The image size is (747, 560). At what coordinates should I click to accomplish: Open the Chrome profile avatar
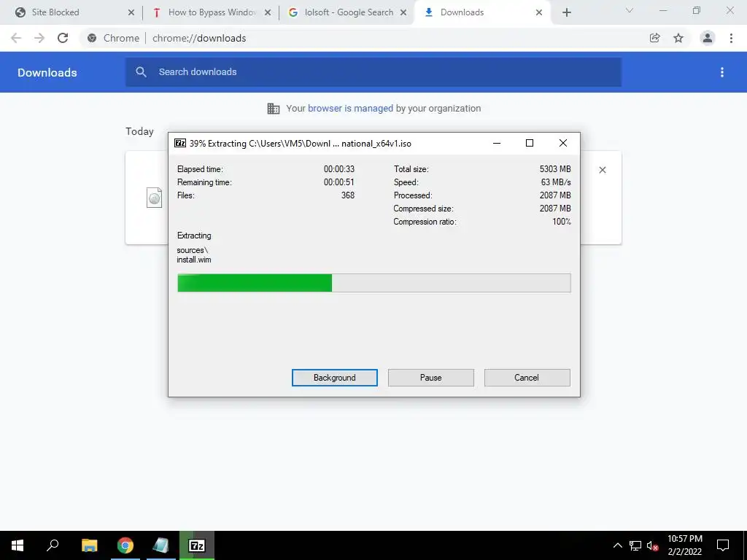[708, 38]
